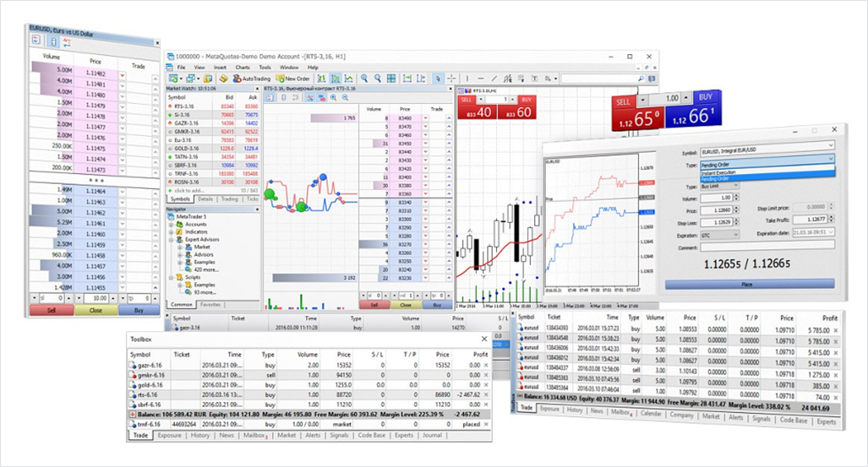Click the zoom out icon in depth of market toolbar
The width and height of the screenshot is (868, 467).
coord(345,97)
